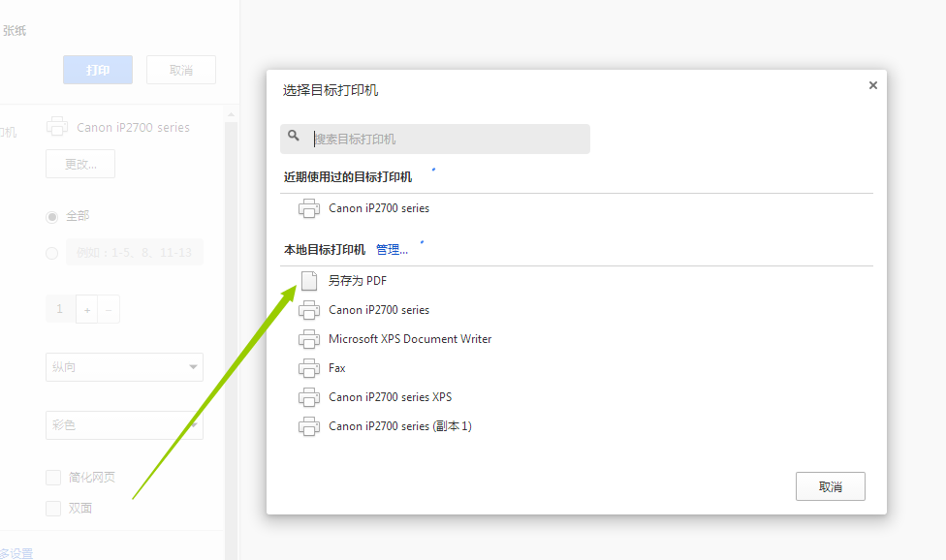The image size is (946, 560).
Task: Open more settings link at bottom
Action: pyautogui.click(x=16, y=553)
